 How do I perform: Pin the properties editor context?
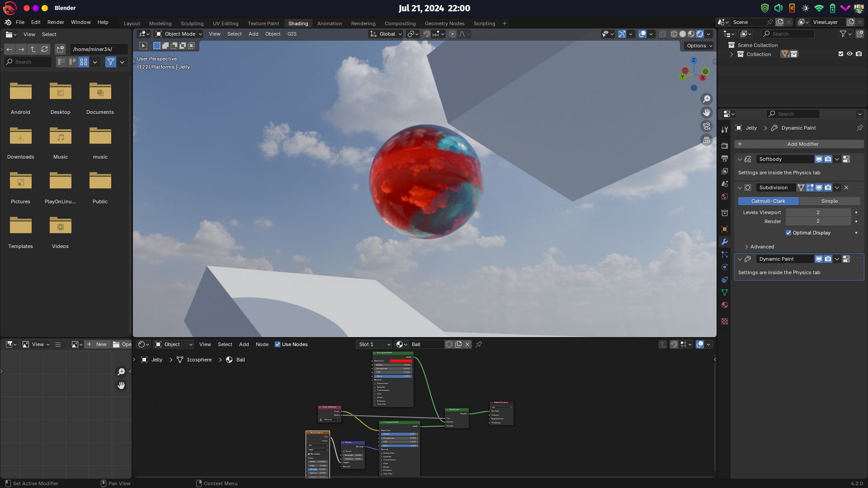pyautogui.click(x=859, y=128)
